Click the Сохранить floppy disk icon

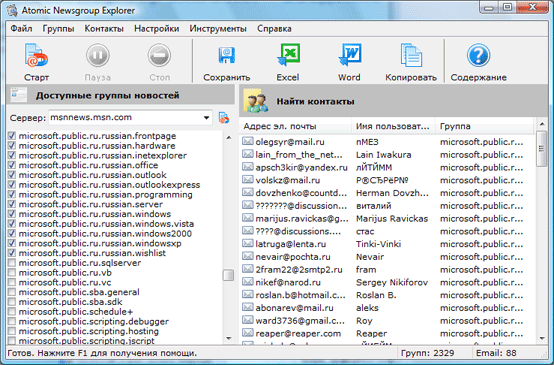tap(226, 55)
